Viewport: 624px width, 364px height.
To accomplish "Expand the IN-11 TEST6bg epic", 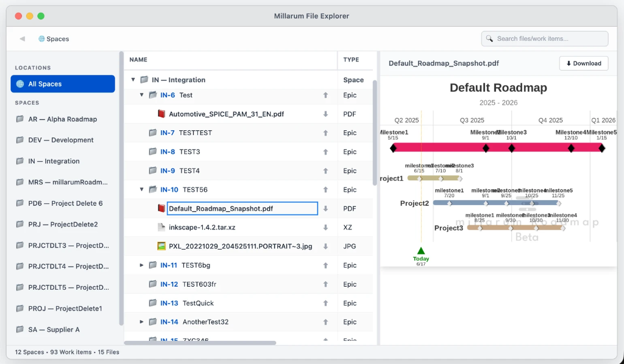I will pyautogui.click(x=141, y=265).
